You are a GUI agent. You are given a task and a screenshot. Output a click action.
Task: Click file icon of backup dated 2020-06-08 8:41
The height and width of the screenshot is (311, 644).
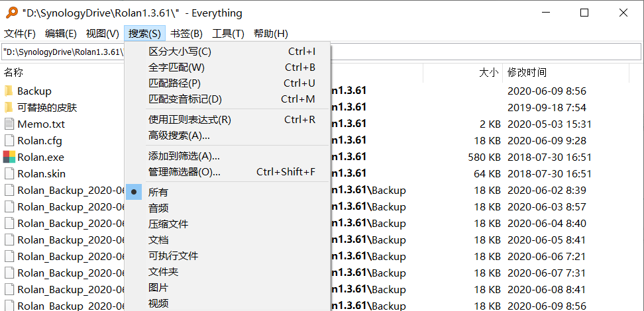tap(9, 289)
